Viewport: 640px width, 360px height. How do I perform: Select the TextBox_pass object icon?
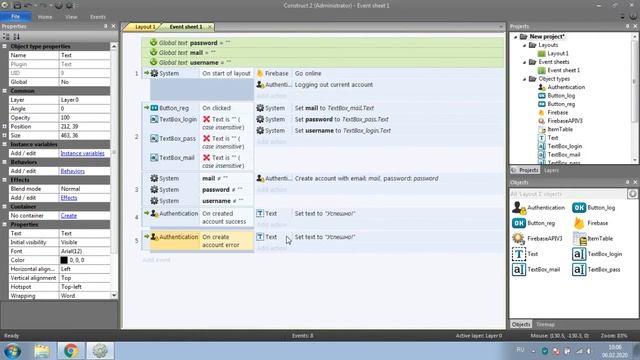[579, 269]
